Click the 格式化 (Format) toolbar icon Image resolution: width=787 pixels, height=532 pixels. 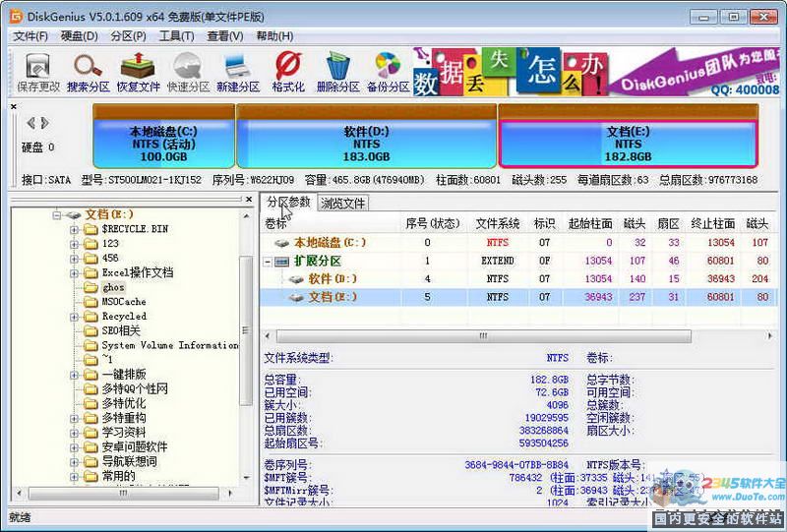287,72
